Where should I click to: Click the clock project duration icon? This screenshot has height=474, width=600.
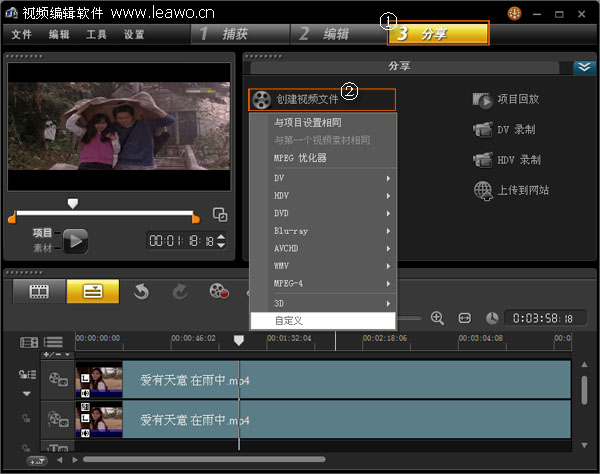[x=492, y=318]
